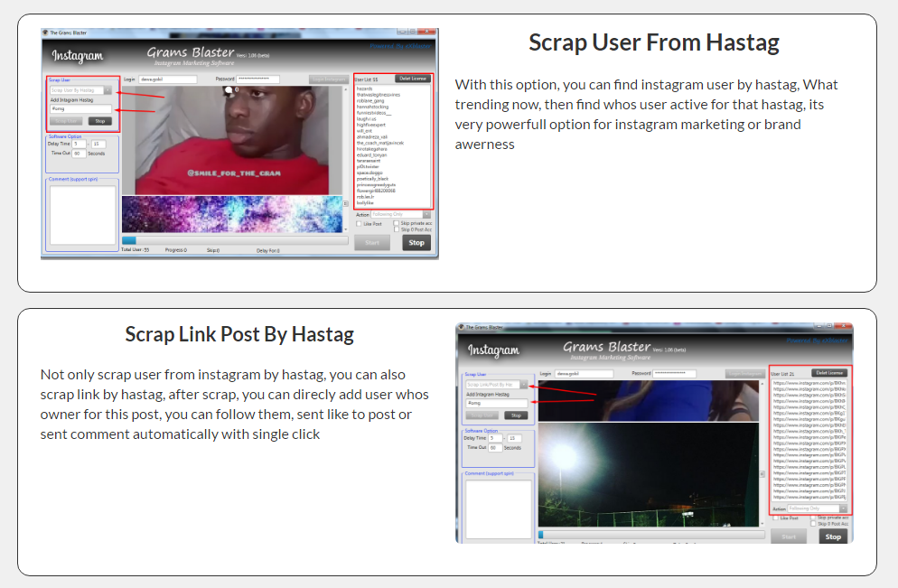Click the large Stop button beside Start, Scrap User screenshot
Image resolution: width=898 pixels, height=588 pixels.
point(416,243)
